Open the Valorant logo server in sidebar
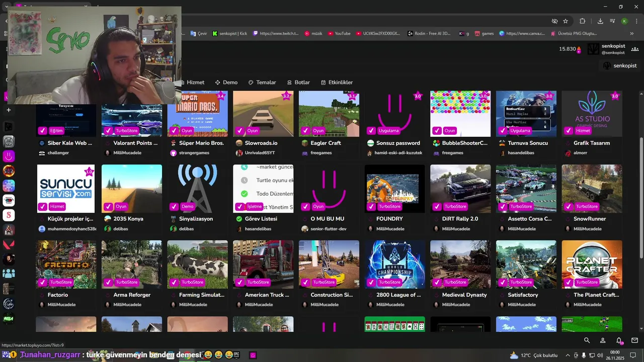The height and width of the screenshot is (362, 644). point(9,245)
